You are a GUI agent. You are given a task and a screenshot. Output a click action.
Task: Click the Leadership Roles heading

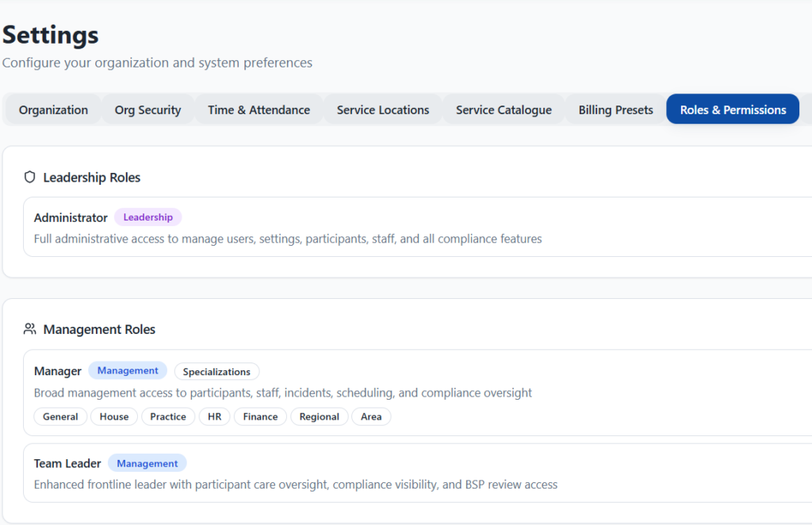click(x=92, y=178)
